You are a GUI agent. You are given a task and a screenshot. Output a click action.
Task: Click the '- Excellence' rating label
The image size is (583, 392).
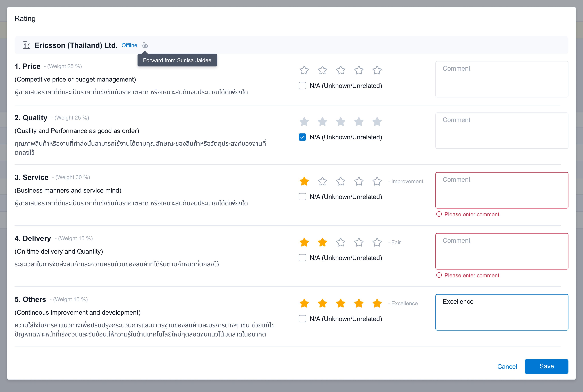(x=403, y=303)
